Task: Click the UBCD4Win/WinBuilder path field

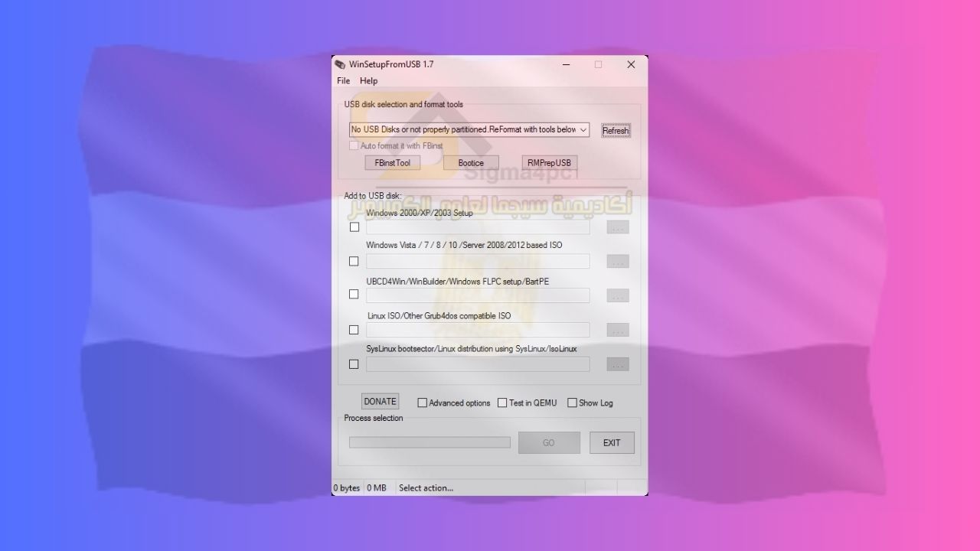Action: point(478,295)
